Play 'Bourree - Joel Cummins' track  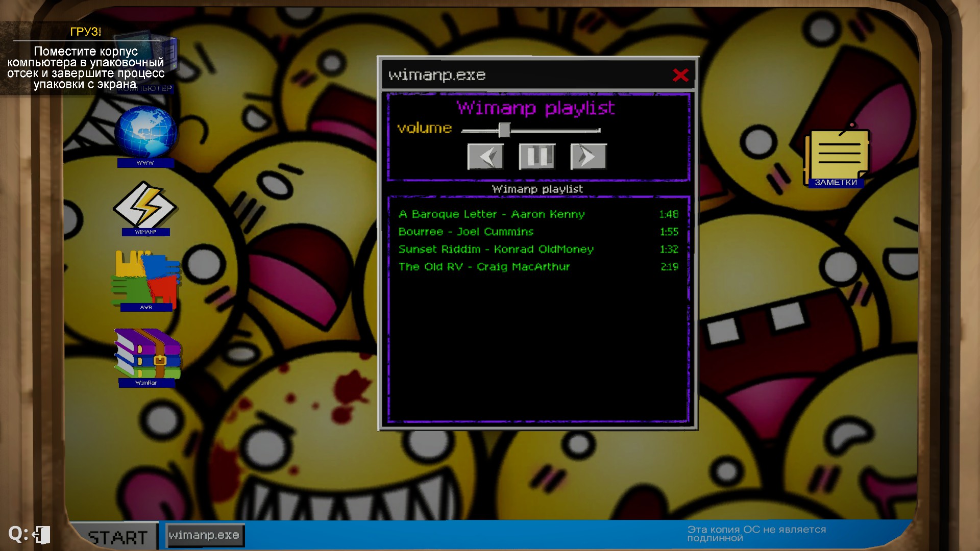click(538, 232)
